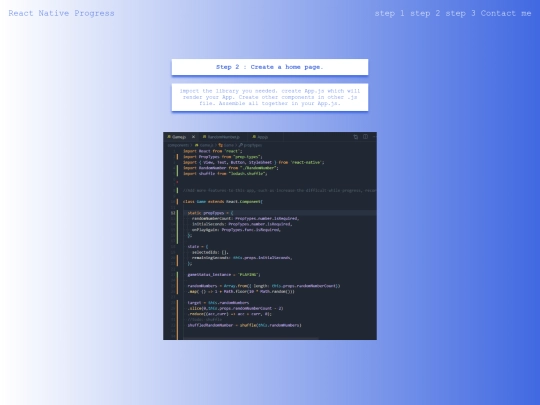The image size is (540, 405).
Task: Click the Step 2 Create a home page heading
Action: (270, 67)
